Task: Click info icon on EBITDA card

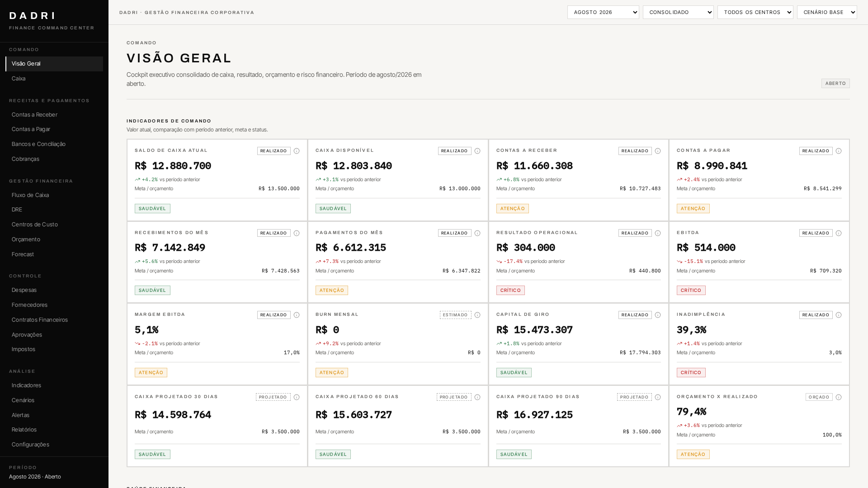Action: coord(839,233)
